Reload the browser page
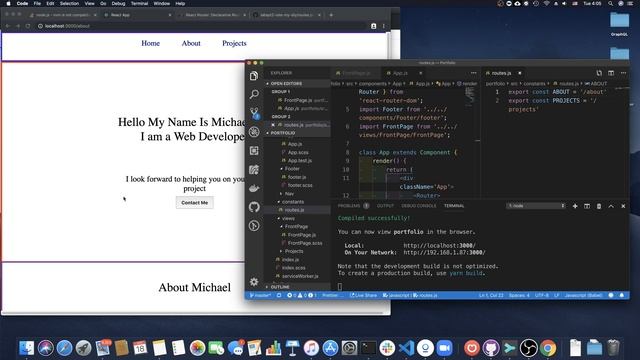The width and height of the screenshot is (640, 360). [28, 26]
